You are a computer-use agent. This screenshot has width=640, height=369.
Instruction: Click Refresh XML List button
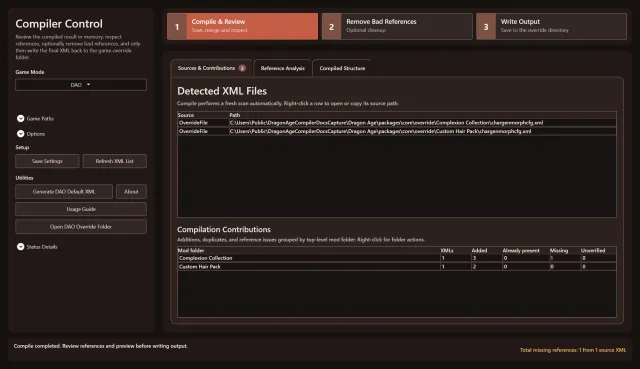pyautogui.click(x=114, y=161)
